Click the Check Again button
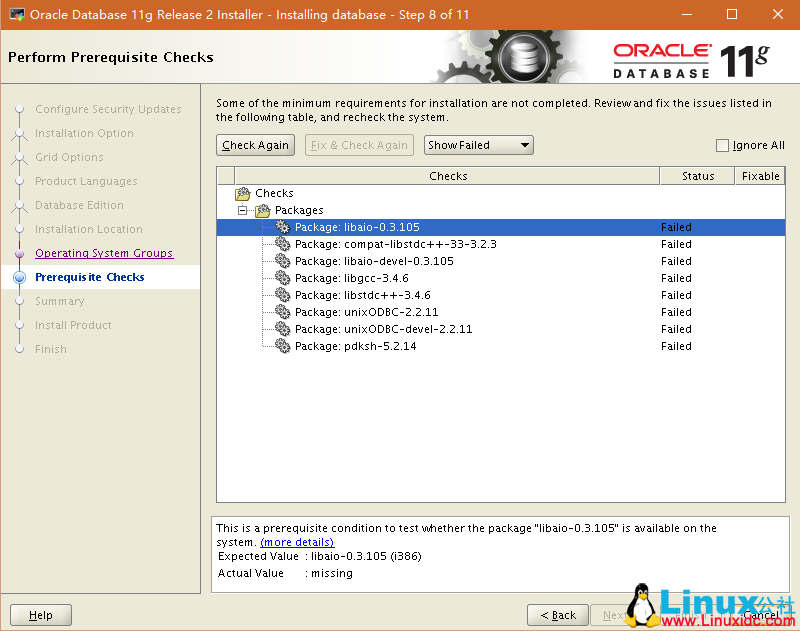Viewport: 800px width, 631px height. click(255, 144)
